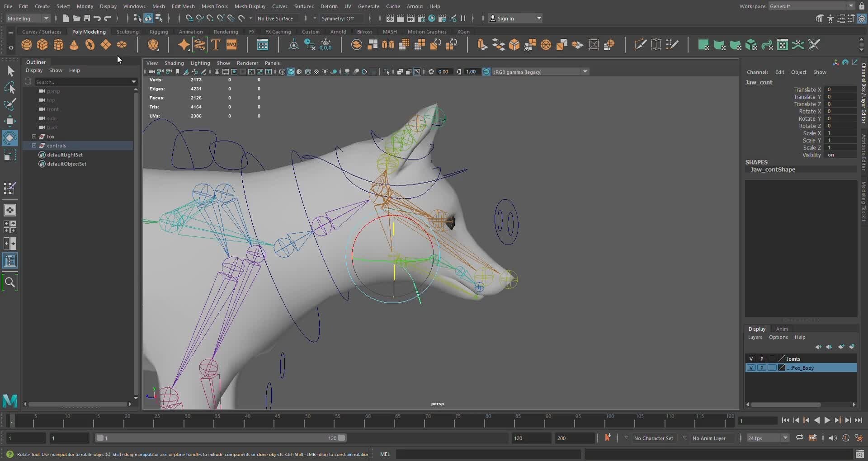
Task: Select Jaw_contShape under SHAPES
Action: click(x=774, y=169)
